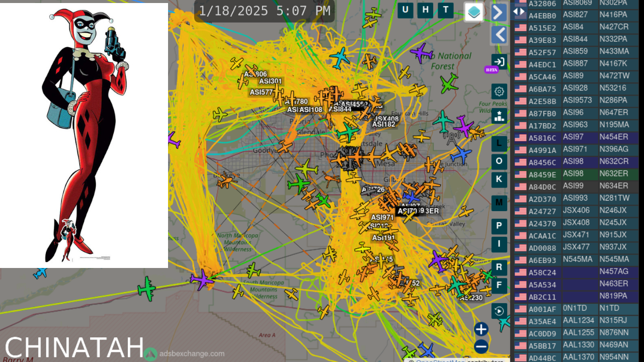This screenshot has height=362, width=644.
Task: Select callsign JSX406 in the table
Action: tap(577, 210)
